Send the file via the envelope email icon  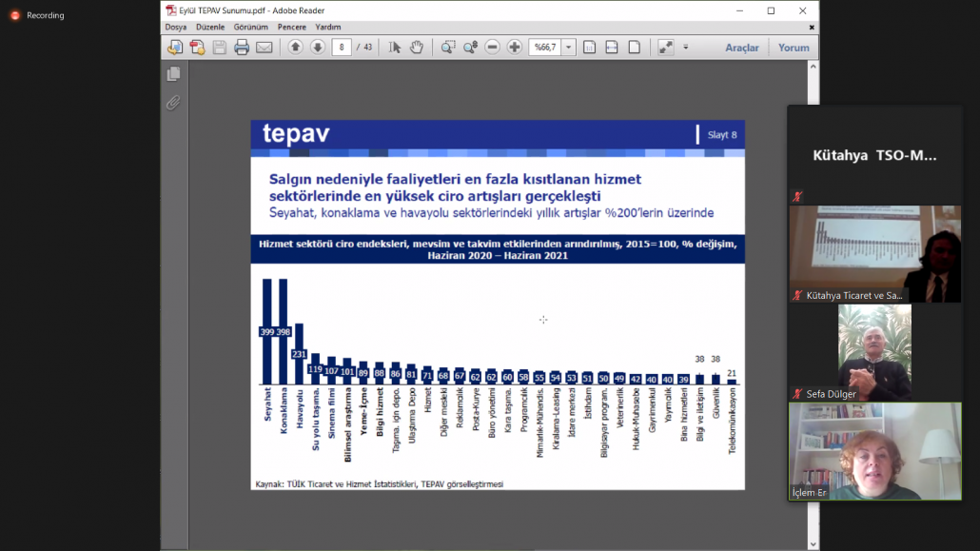[x=265, y=48]
